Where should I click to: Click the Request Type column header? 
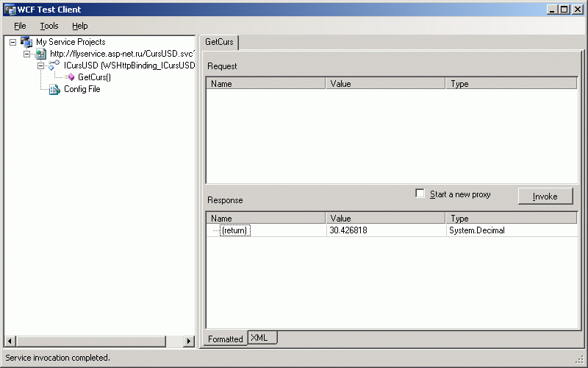(512, 83)
